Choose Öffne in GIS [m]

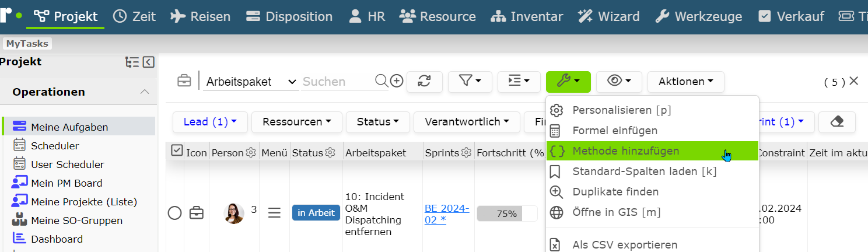[x=652, y=212]
